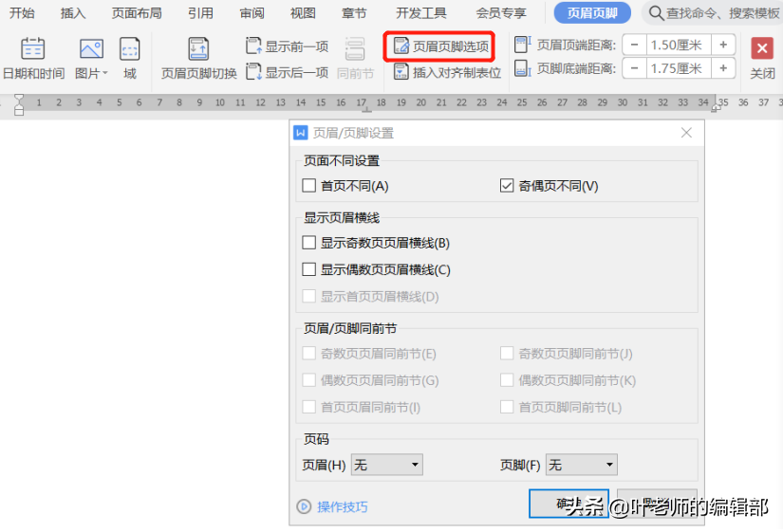This screenshot has width=783, height=532.
Task: Uncheck 奇偶页不同(V) checkbox
Action: 507,186
